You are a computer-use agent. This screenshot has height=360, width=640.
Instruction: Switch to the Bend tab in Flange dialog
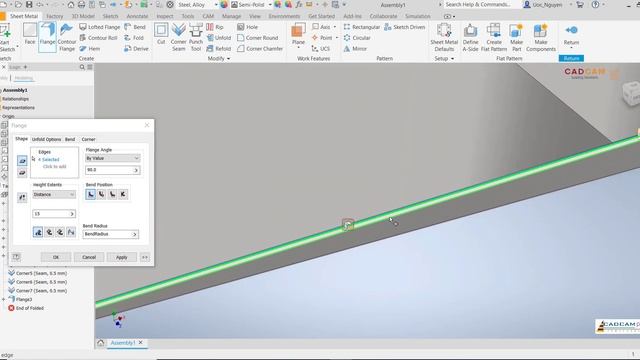[x=70, y=139]
